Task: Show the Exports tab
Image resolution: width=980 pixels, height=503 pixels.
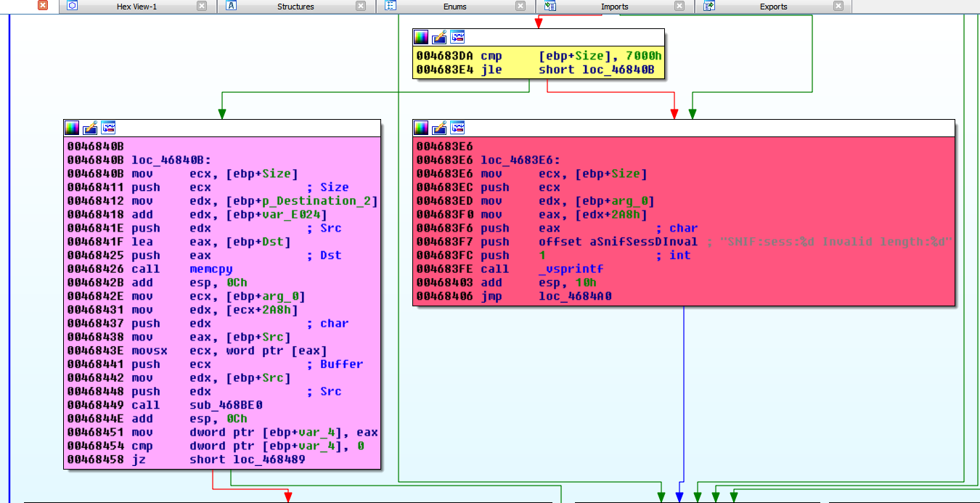Action: click(x=773, y=7)
